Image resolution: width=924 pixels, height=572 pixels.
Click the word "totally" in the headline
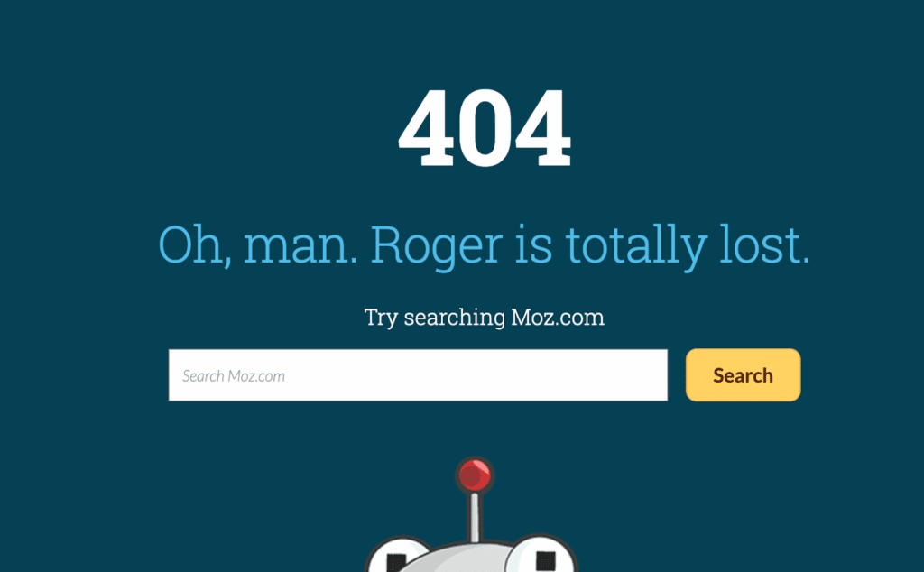(x=636, y=245)
